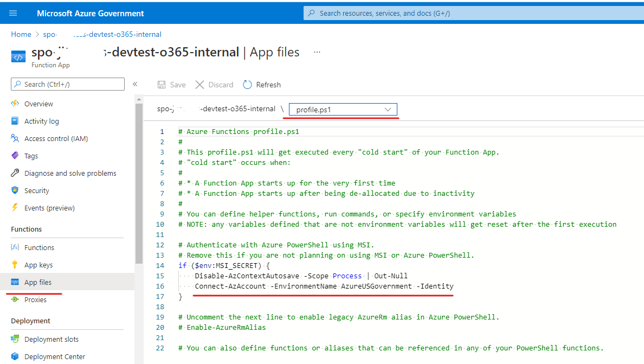The image size is (644, 364).
Task: Collapse the sidebar with double chevron
Action: [x=135, y=84]
